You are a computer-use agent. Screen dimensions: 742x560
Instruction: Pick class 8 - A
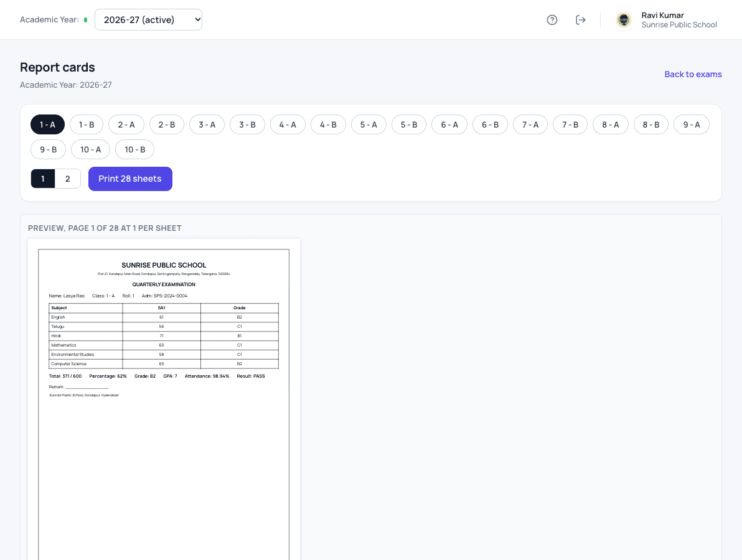[x=611, y=124]
